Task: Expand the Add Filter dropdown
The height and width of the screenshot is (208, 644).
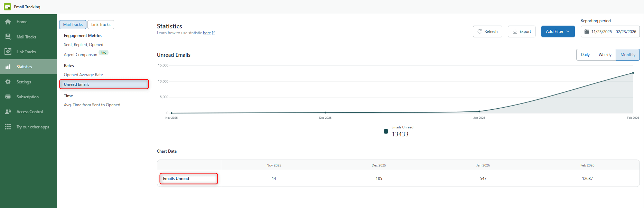Action: pyautogui.click(x=558, y=31)
